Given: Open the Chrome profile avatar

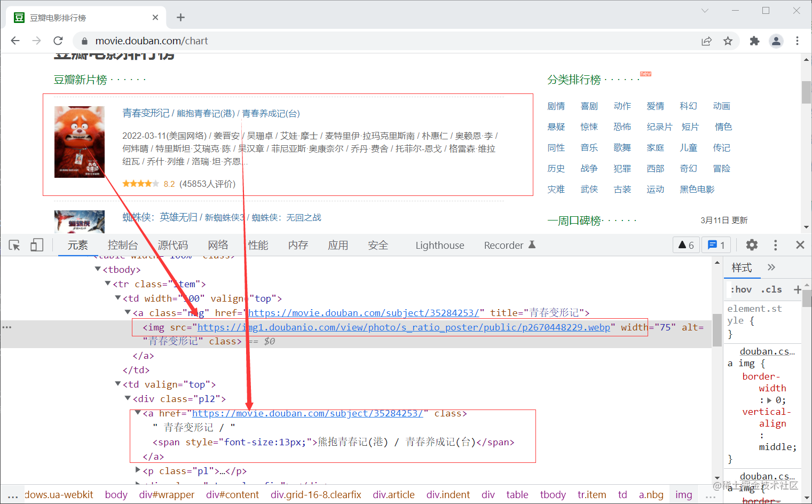Looking at the screenshot, I should click(776, 41).
